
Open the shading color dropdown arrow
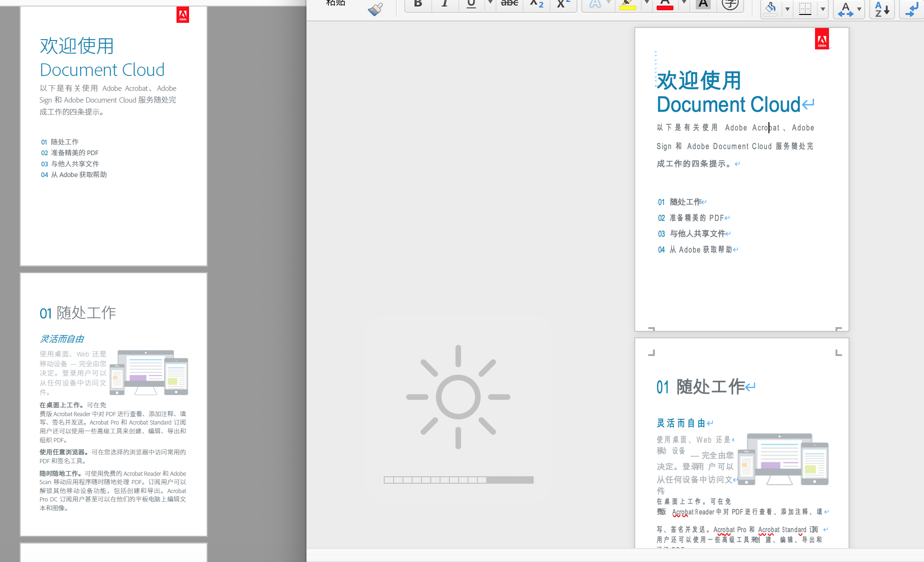click(787, 9)
